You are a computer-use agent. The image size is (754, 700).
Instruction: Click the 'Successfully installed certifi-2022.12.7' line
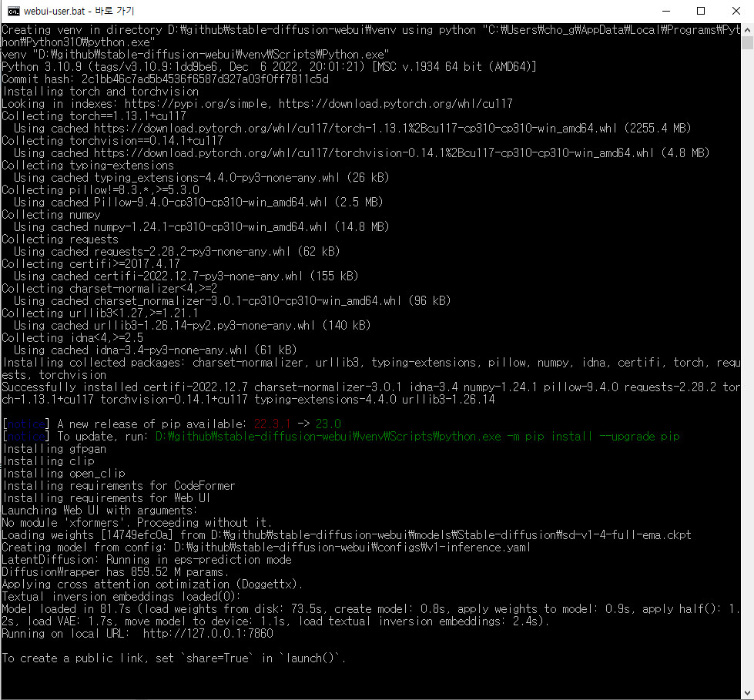point(370,394)
